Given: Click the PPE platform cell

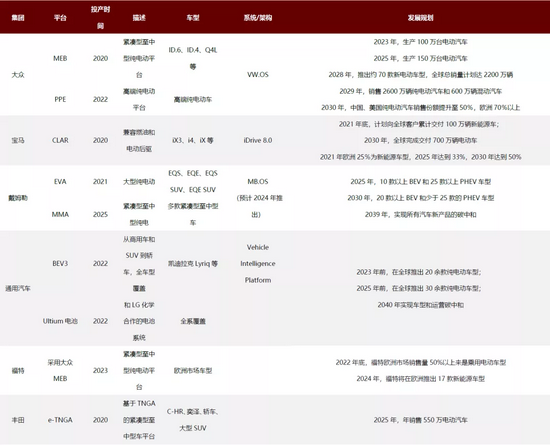Looking at the screenshot, I should (x=60, y=99).
